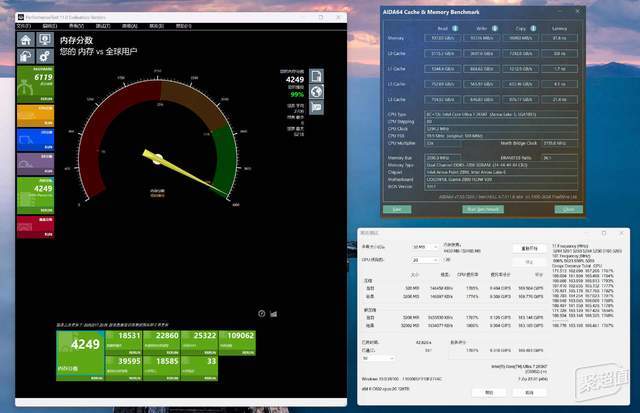Open the system information monitor icon

tap(44, 40)
